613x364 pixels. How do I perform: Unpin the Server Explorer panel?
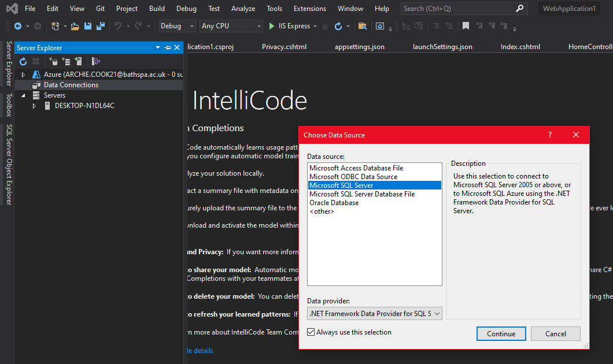click(x=167, y=47)
